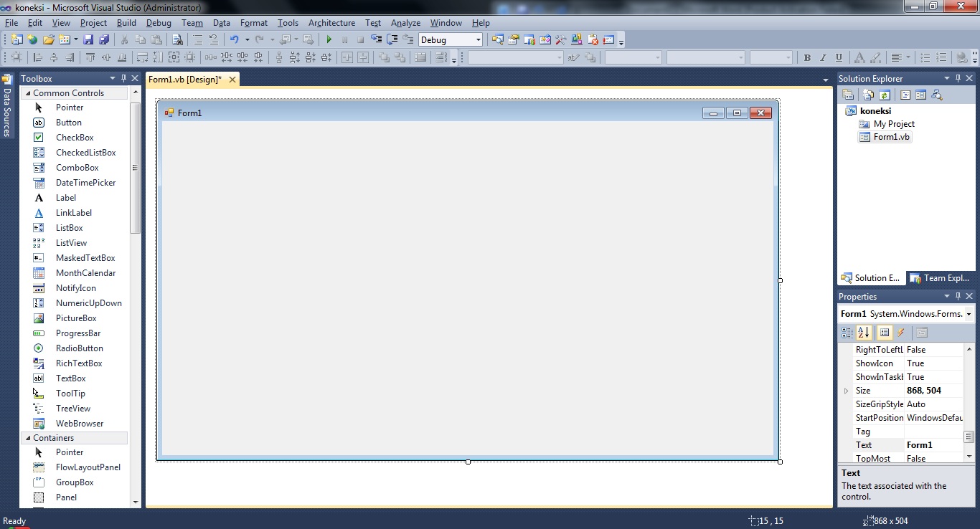The image size is (980, 529).
Task: Close the Form1.vb [Design] tab
Action: pyautogui.click(x=232, y=80)
